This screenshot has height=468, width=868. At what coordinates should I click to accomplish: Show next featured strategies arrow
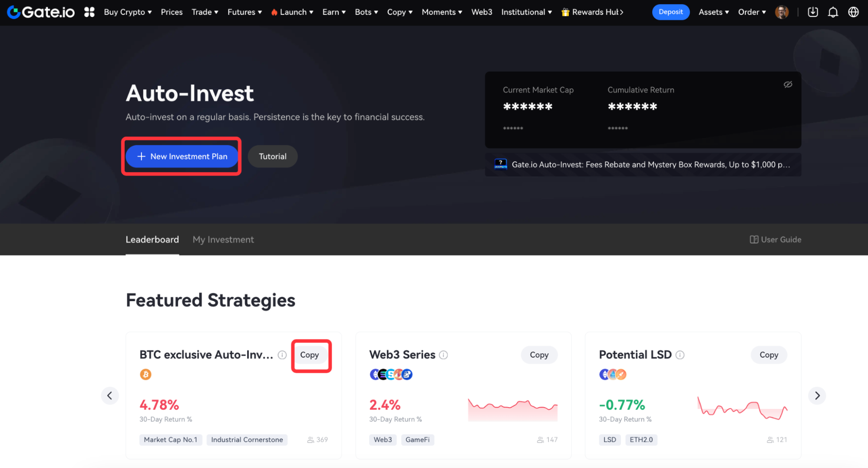click(817, 395)
